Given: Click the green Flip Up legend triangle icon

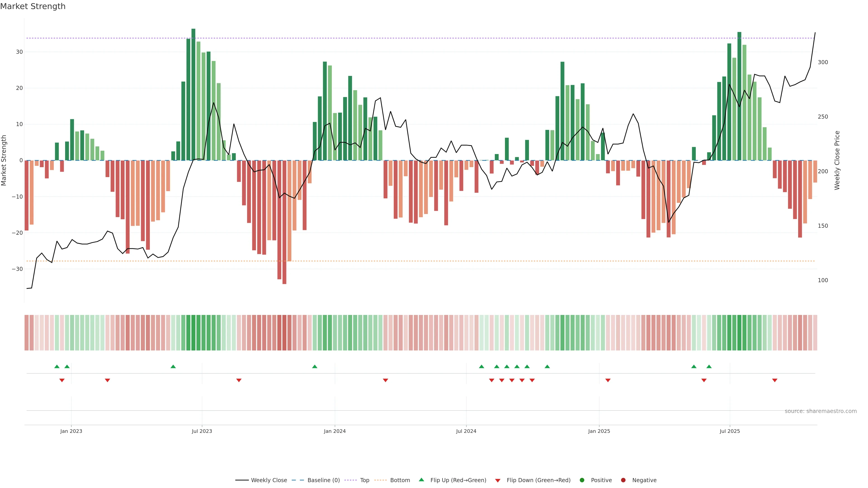Looking at the screenshot, I should (x=421, y=480).
